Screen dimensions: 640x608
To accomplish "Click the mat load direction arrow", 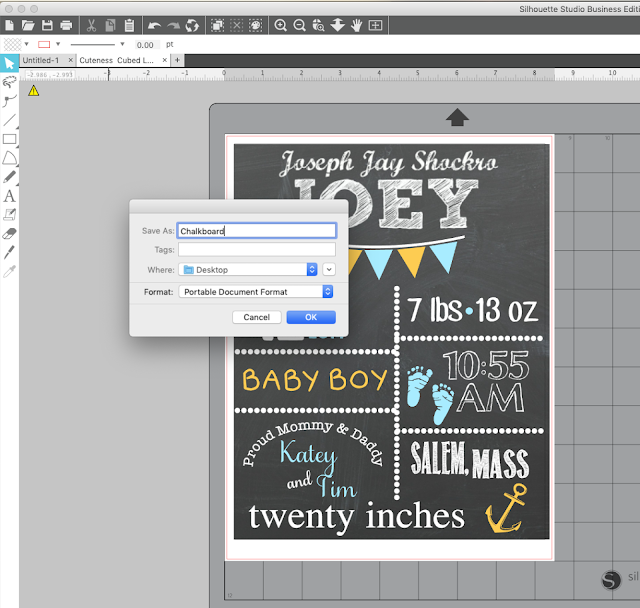I will 457,117.
